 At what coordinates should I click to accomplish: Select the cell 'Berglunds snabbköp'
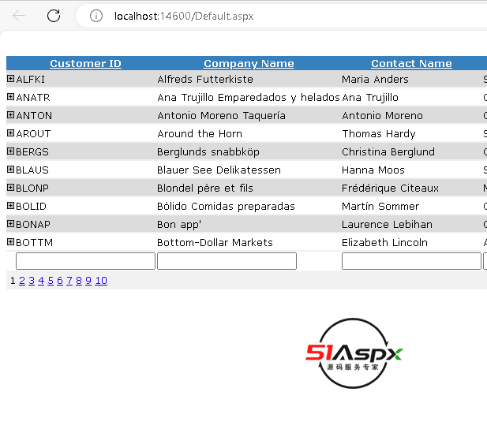[208, 151]
